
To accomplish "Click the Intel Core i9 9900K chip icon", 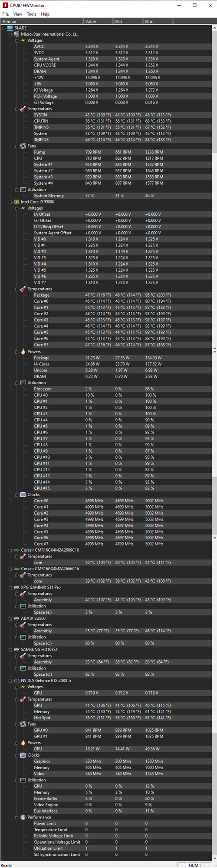I will tap(16, 202).
